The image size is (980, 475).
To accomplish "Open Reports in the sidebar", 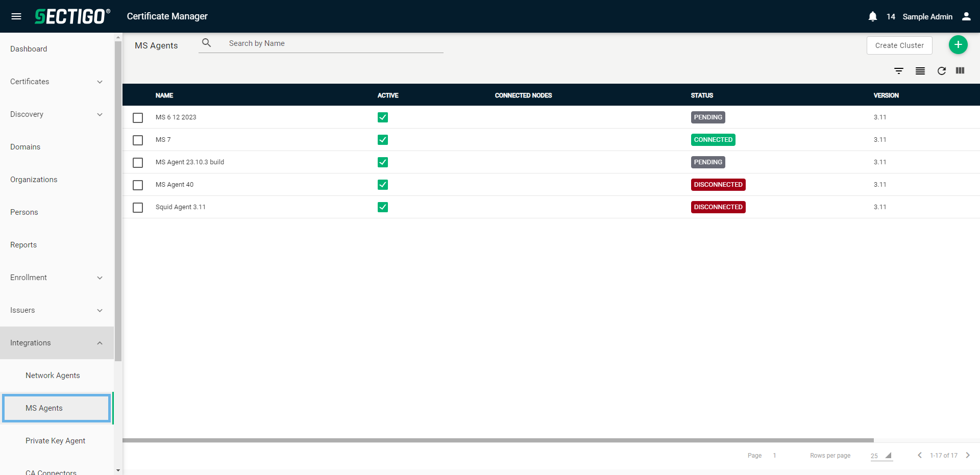I will [23, 245].
